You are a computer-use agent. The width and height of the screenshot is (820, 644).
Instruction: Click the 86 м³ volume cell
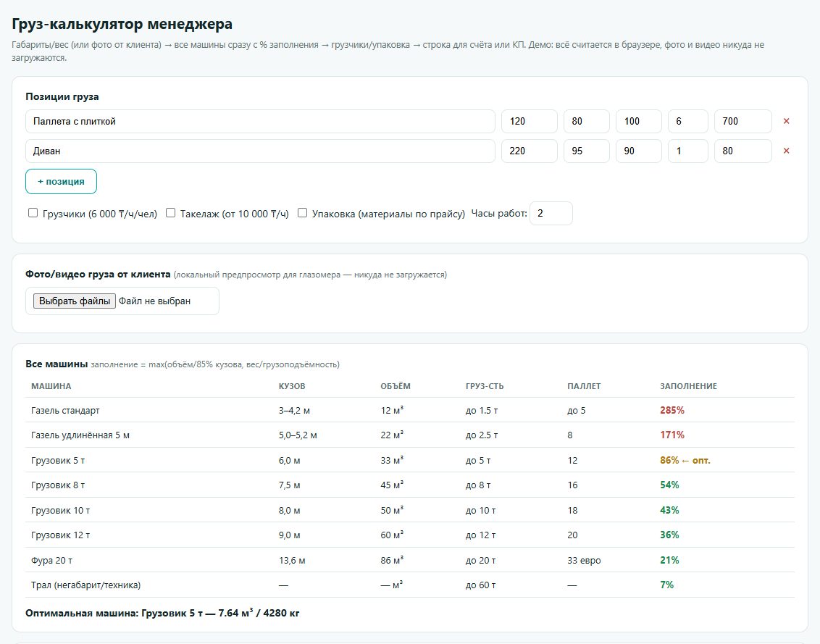pyautogui.click(x=392, y=560)
